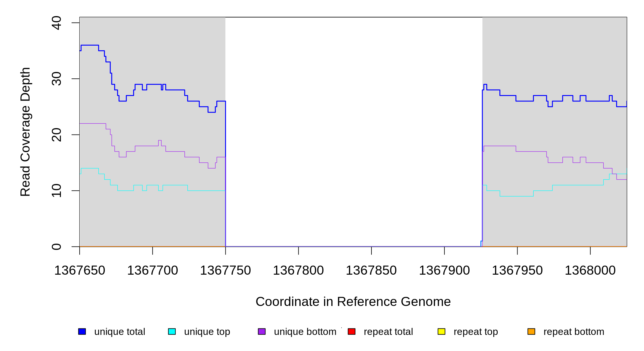
Task: Click the 1367650 x-axis tick label
Action: 80,270
